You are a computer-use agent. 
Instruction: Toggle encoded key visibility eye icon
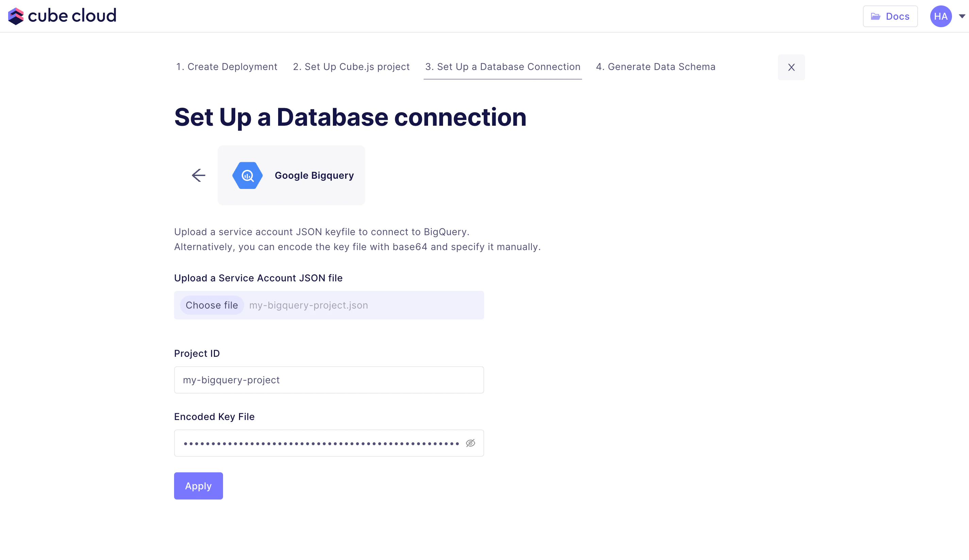point(470,443)
